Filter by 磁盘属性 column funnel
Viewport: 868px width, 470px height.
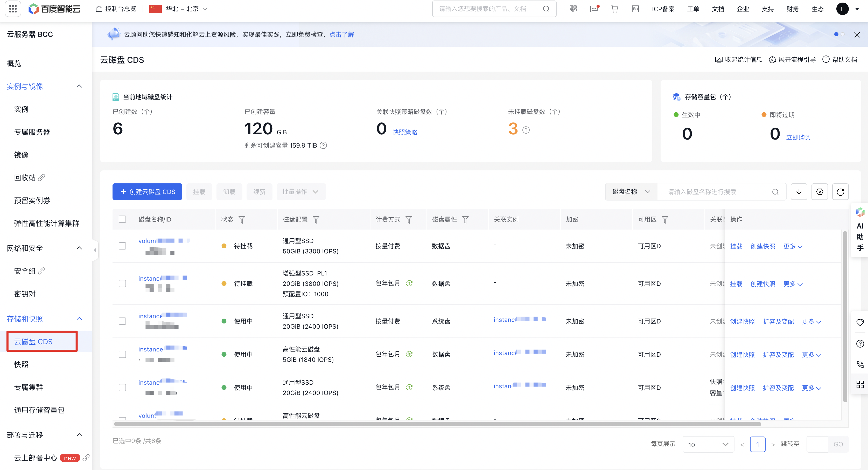tap(465, 220)
